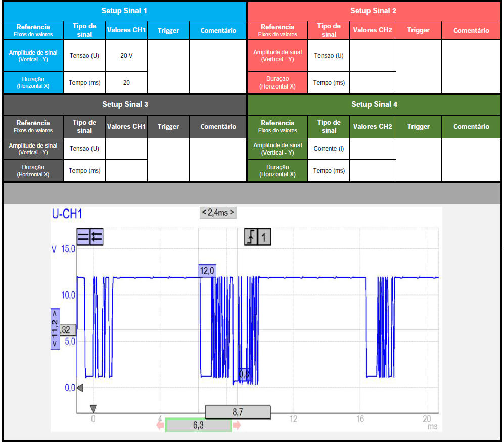Image resolution: width=504 pixels, height=442 pixels.
Task: Click the 2,4ms cursor difference label
Action: click(x=218, y=213)
